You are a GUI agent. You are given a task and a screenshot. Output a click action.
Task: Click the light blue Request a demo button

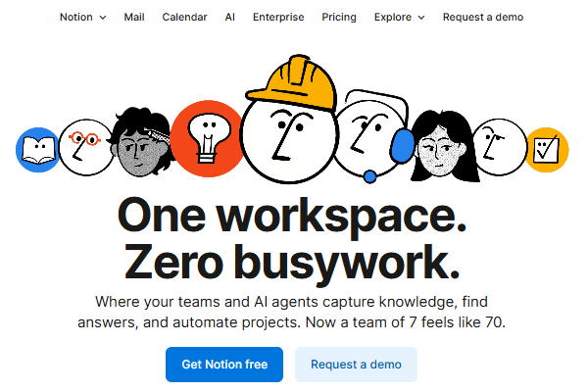[356, 365]
